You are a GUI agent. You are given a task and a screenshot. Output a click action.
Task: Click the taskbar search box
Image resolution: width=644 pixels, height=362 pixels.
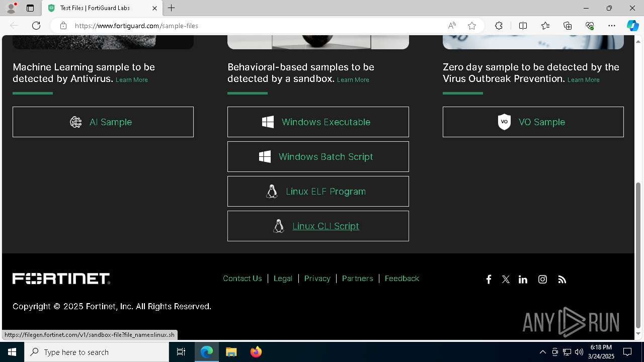pos(97,352)
